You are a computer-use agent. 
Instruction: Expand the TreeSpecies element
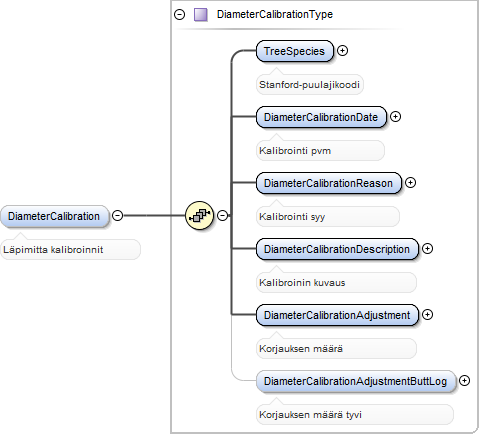point(342,51)
